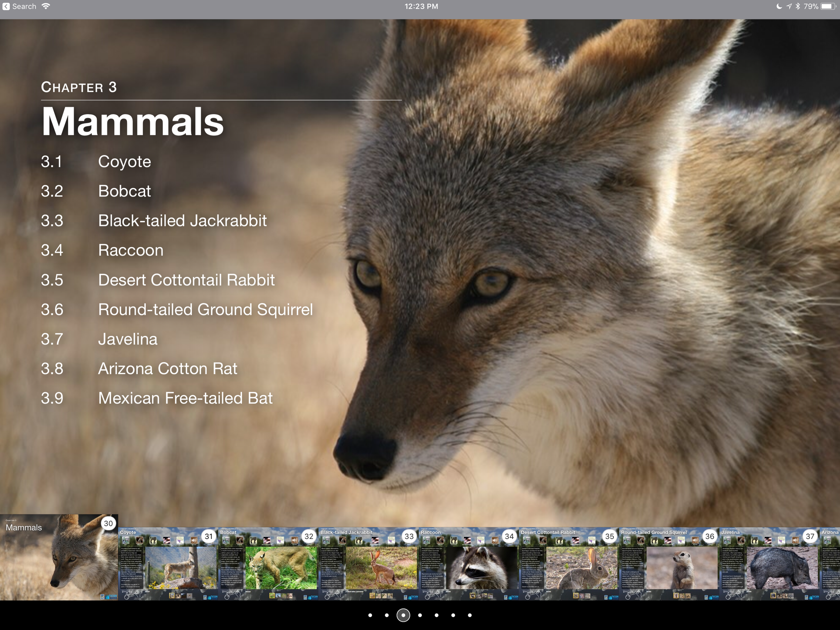This screenshot has height=630, width=840.
Task: Tap the battery indicator icon
Action: [828, 6]
